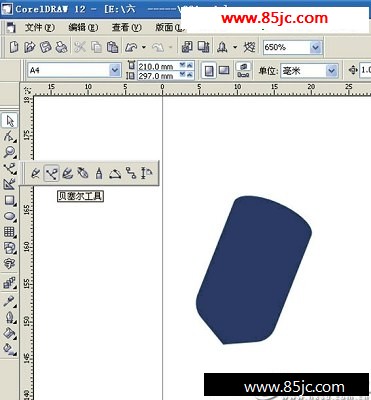Open the Outline pen tool flyout

click(x=10, y=317)
